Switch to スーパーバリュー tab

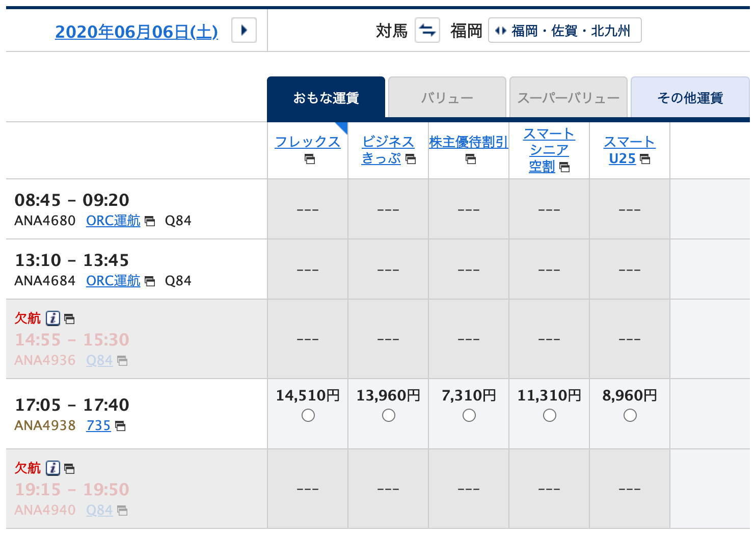coord(569,98)
